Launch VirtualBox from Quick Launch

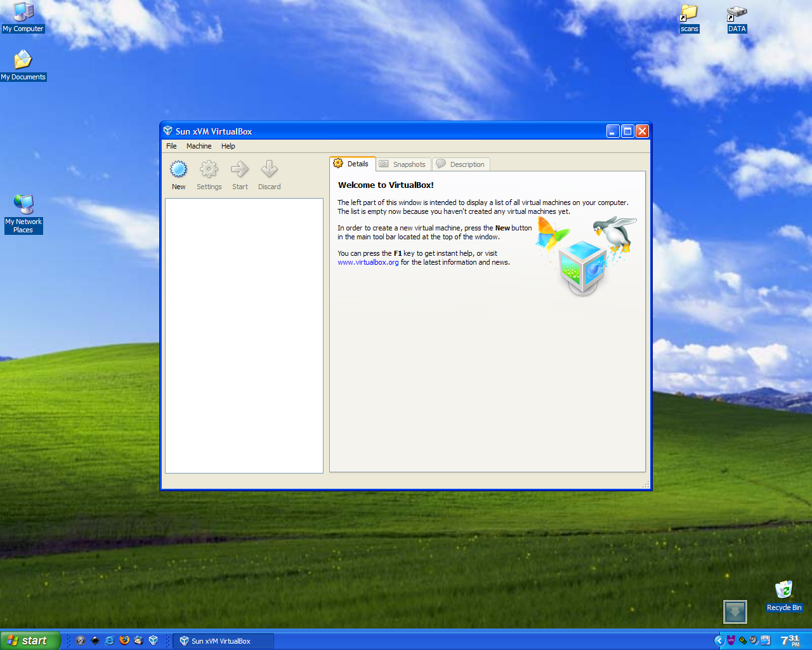153,640
